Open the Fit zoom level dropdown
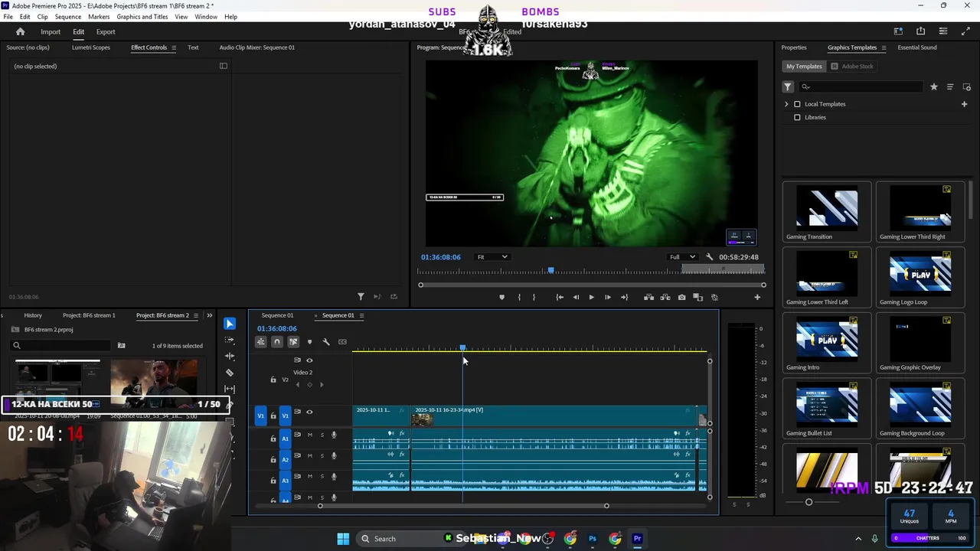980x551 pixels. point(492,257)
